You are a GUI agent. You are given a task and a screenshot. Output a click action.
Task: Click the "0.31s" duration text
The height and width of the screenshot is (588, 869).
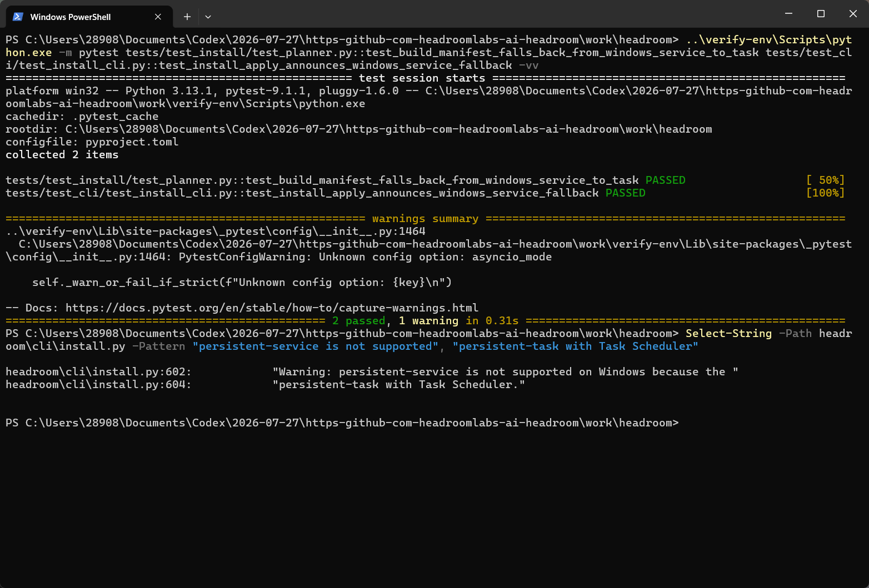click(502, 320)
